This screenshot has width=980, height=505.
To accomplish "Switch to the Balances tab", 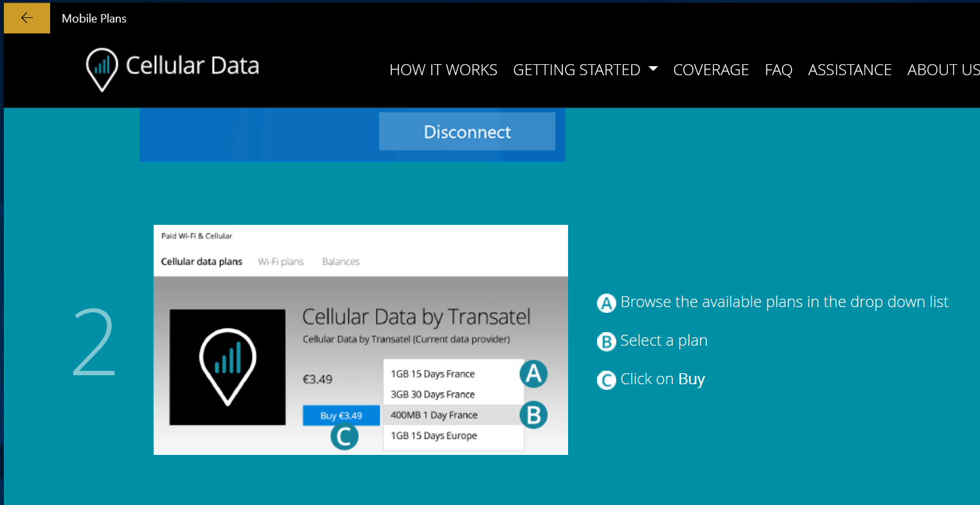I will (341, 261).
